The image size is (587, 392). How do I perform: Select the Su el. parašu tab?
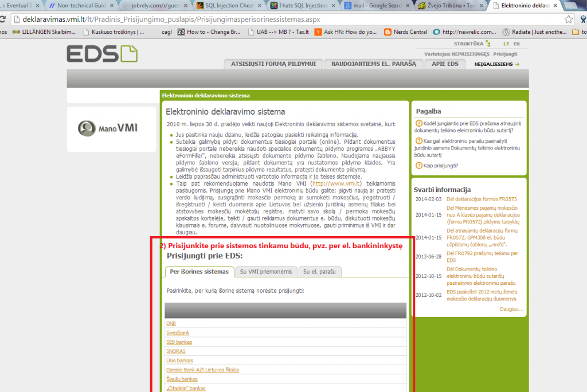(x=320, y=272)
